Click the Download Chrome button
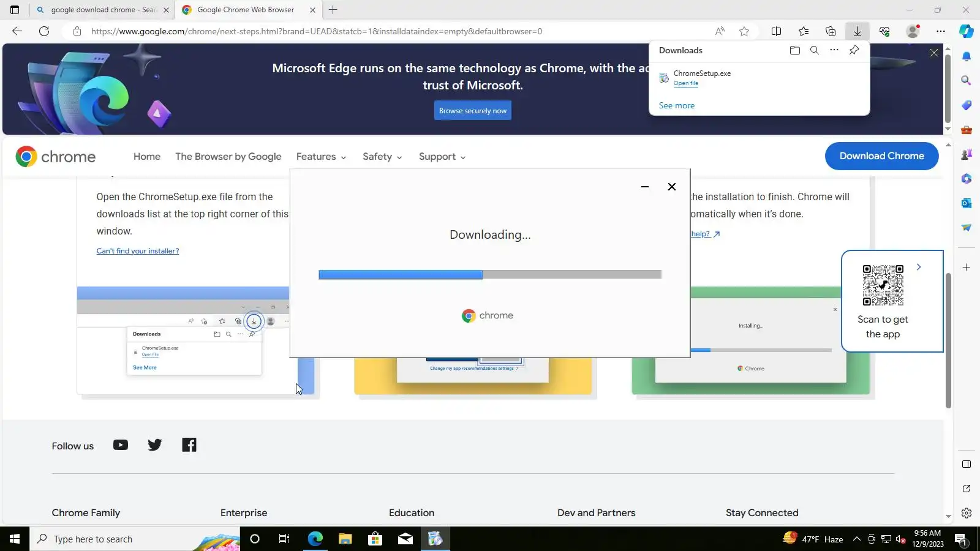 point(882,156)
